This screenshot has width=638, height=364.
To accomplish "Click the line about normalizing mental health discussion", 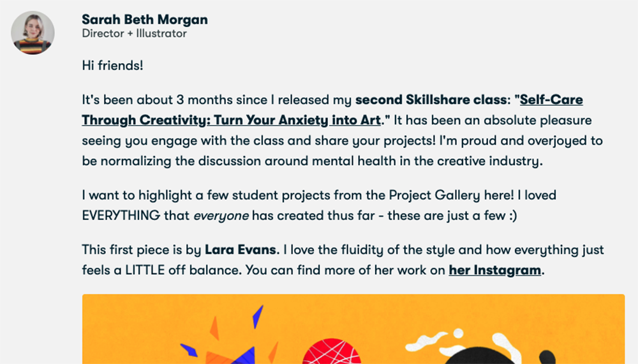I will pos(312,161).
